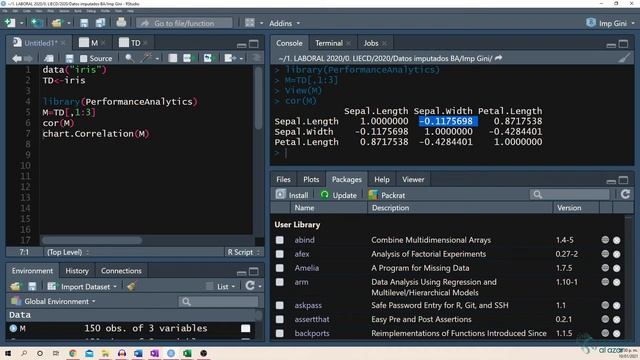Image resolution: width=640 pixels, height=360 pixels.
Task: Save current document from main toolbar
Action: (84, 23)
